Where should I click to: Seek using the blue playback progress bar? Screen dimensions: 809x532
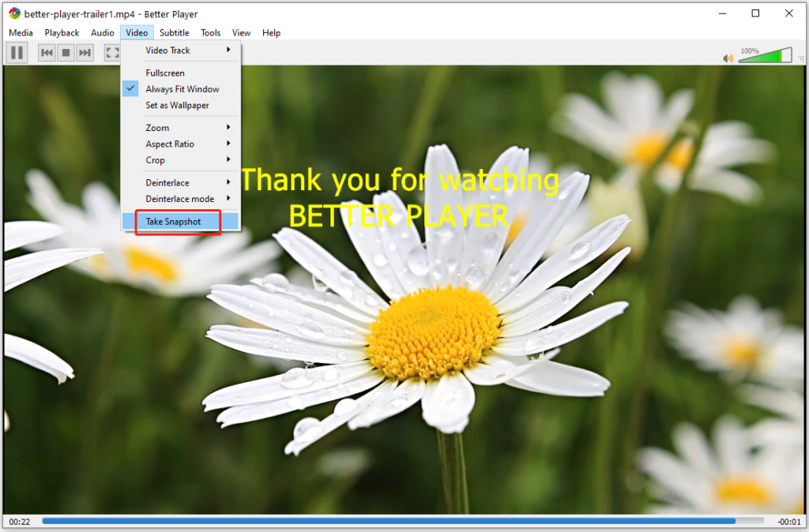click(403, 521)
